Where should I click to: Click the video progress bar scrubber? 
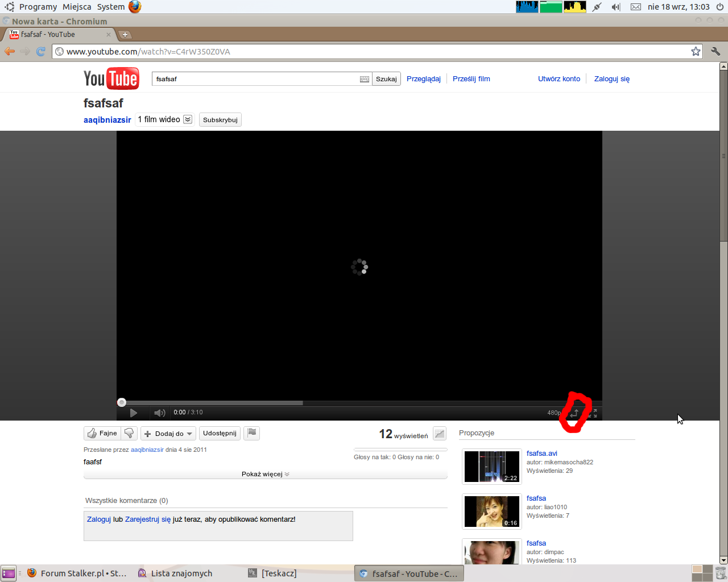(x=122, y=402)
